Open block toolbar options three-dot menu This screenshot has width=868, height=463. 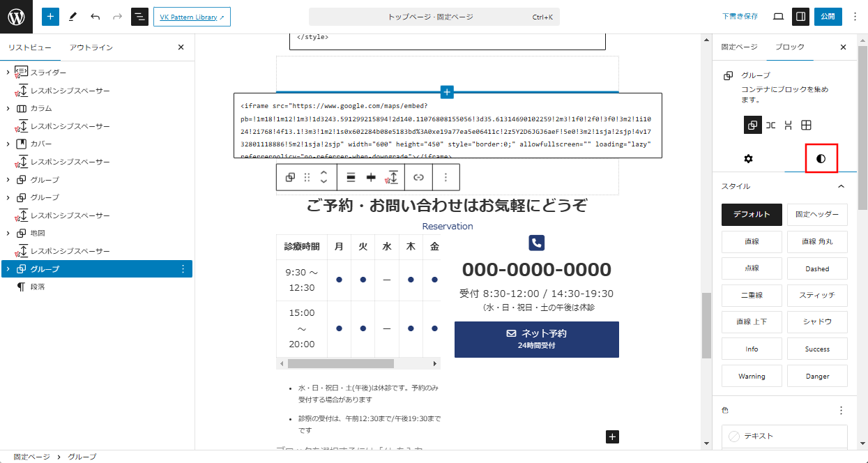coord(446,178)
